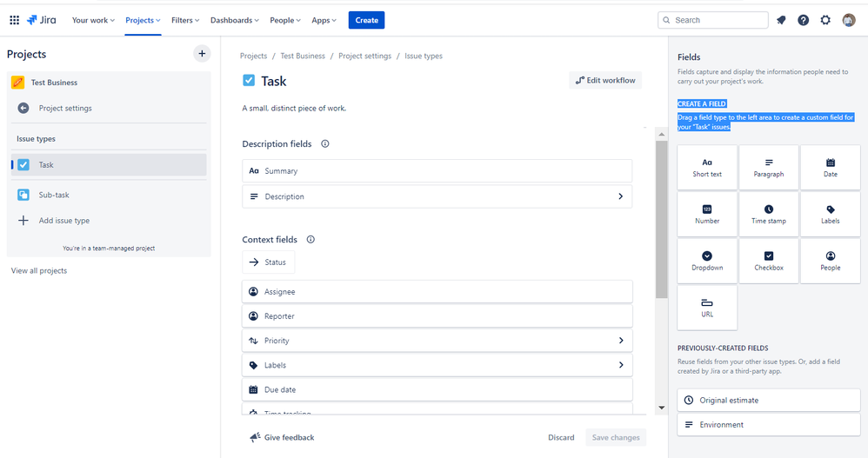Select the Dropdown field type

[707, 261]
